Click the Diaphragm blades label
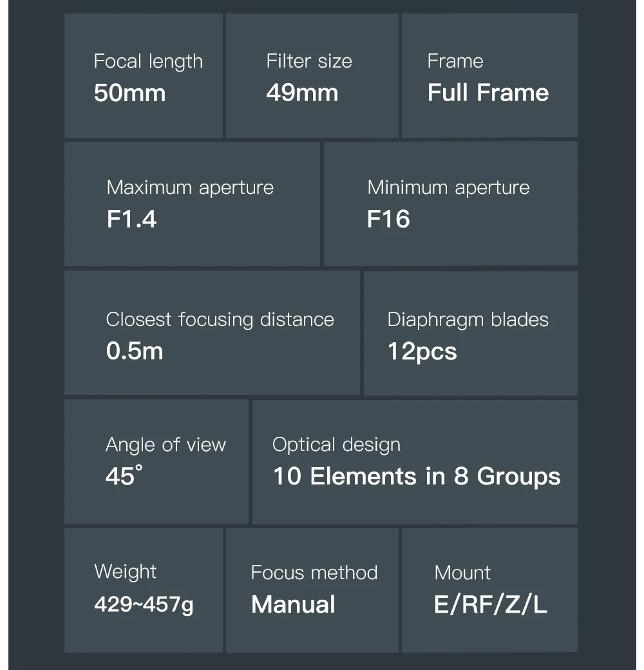Image resolution: width=644 pixels, height=670 pixels. (x=468, y=320)
